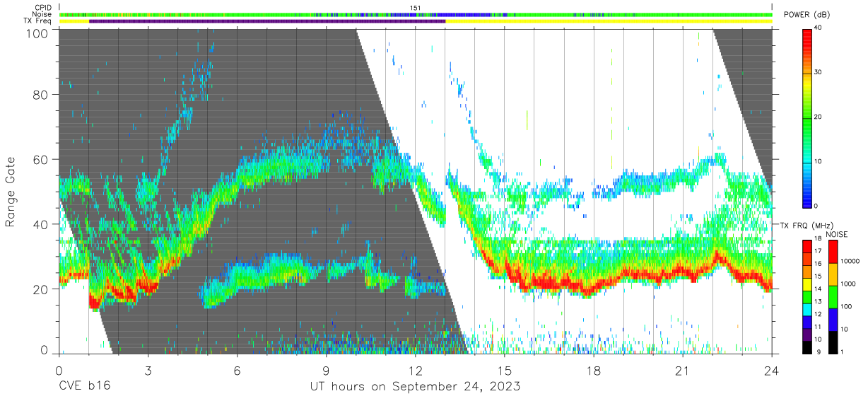Click the purple segment of TX Freq strip
This screenshot has height=401, width=868.
point(267,21)
